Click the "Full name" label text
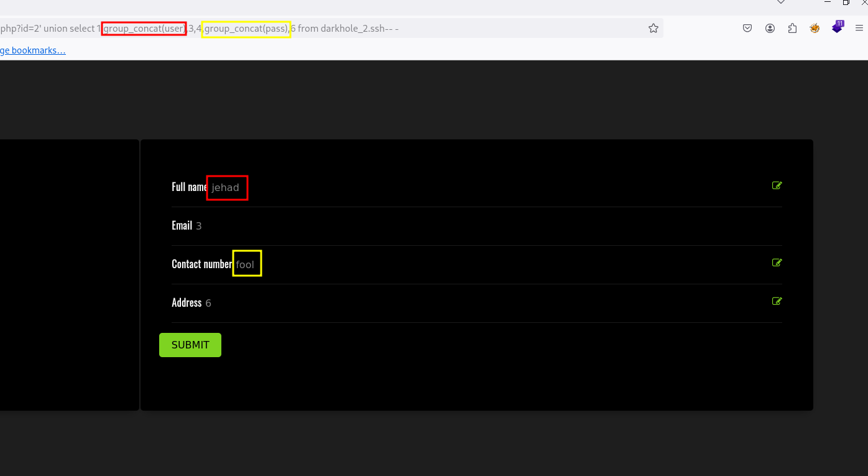This screenshot has width=868, height=476. pyautogui.click(x=190, y=187)
